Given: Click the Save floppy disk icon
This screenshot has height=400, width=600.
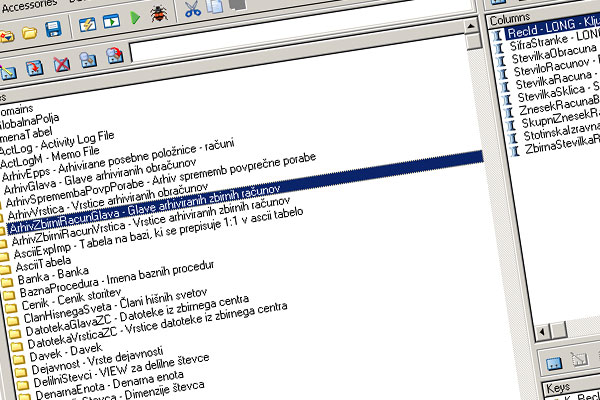Looking at the screenshot, I should 53,31.
